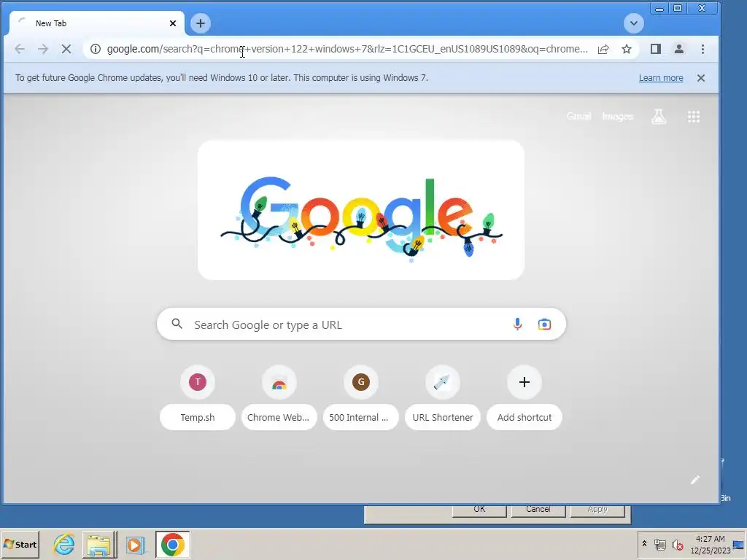Screen dimensions: 747x560
Task: Open Windows Explorer from taskbar
Action: coord(99,545)
